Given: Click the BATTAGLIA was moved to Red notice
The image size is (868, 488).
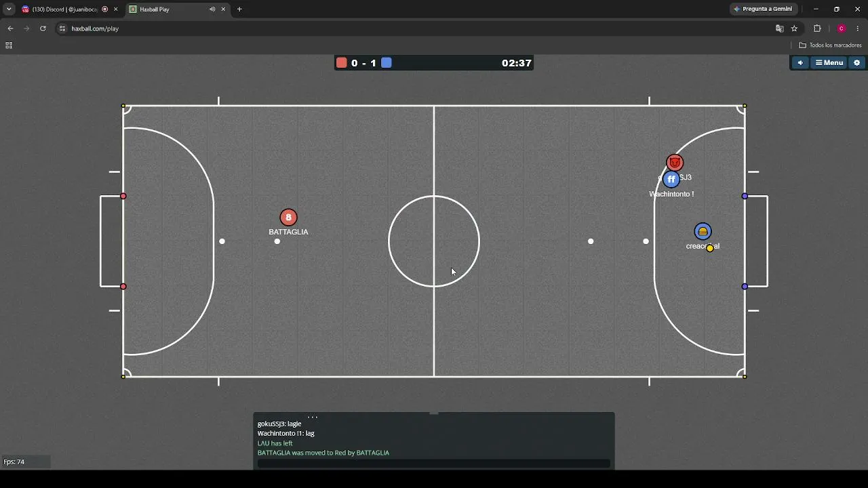Looking at the screenshot, I should 323,453.
